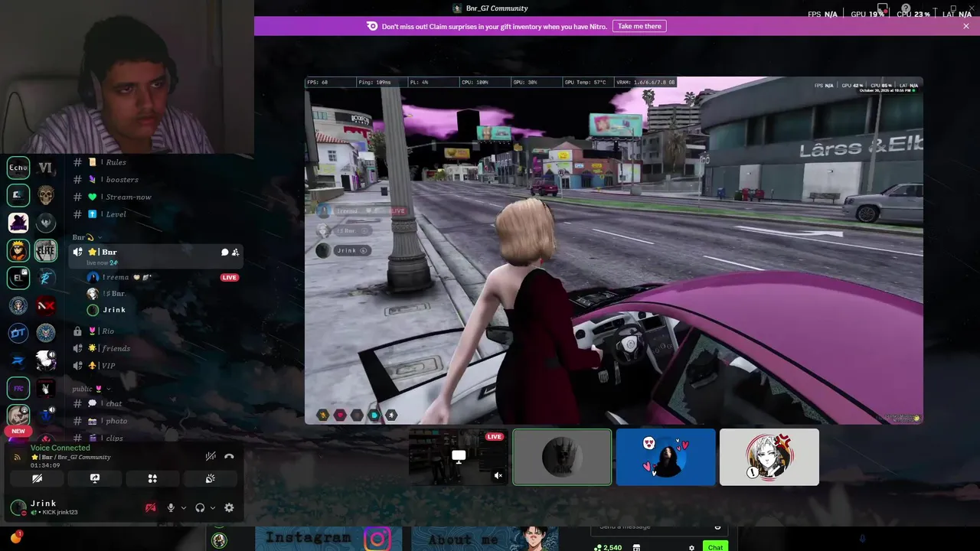Open the EL server icon
Screen dimensions: 980x551
18,278
